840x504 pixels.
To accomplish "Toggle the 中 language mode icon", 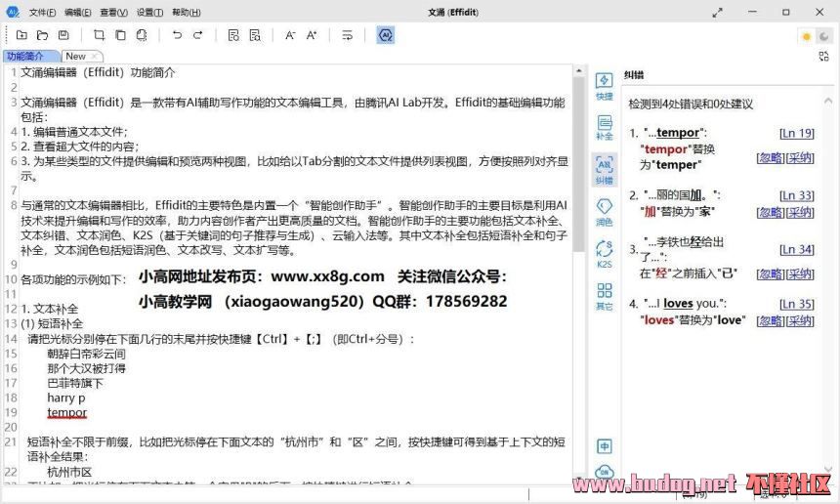I will (605, 446).
